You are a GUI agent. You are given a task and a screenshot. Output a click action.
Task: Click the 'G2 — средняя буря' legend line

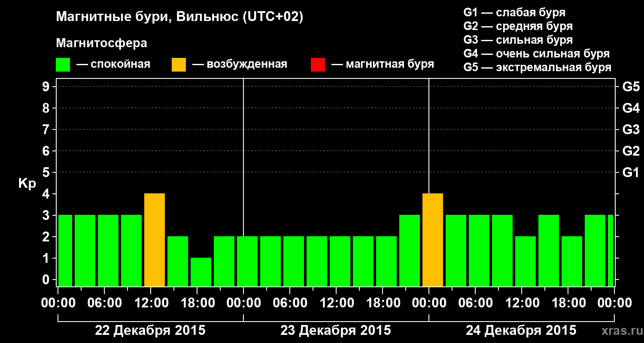(x=518, y=26)
